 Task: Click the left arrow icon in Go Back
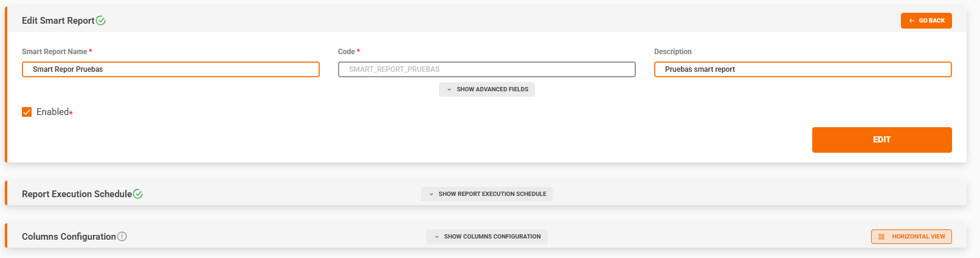(x=911, y=21)
